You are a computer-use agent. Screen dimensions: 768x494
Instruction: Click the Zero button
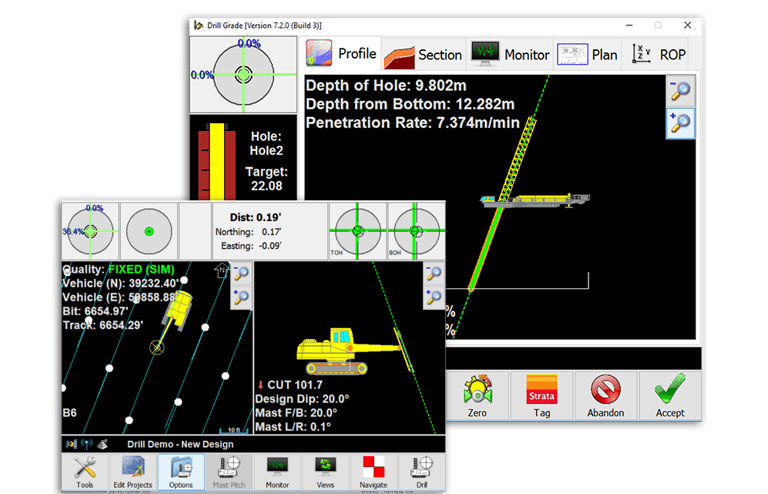click(x=477, y=396)
